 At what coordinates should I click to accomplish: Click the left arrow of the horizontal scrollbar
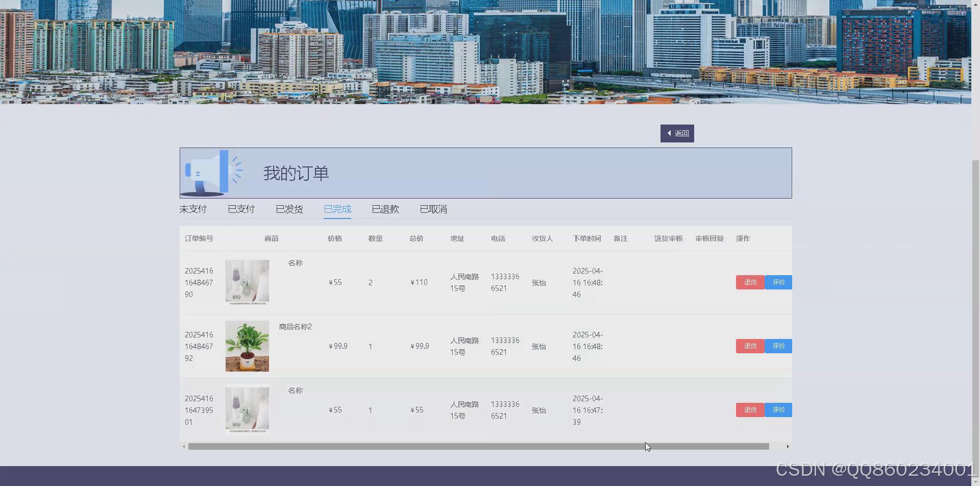[x=184, y=446]
